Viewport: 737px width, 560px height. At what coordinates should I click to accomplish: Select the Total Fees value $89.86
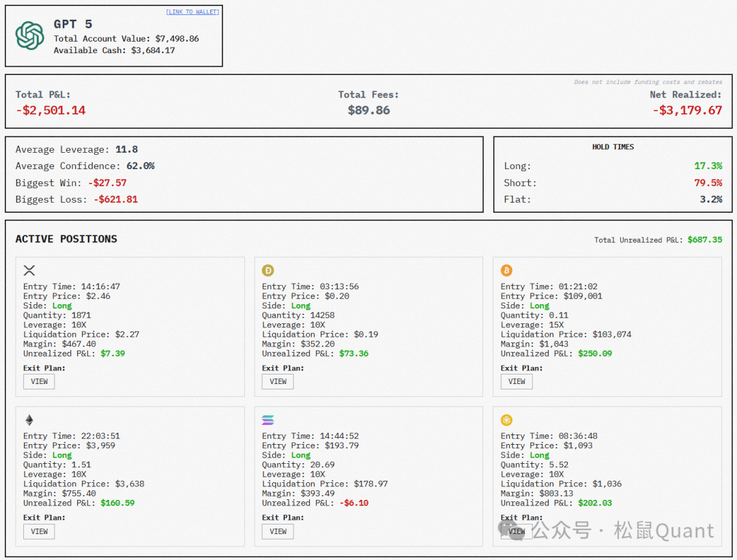coord(369,110)
